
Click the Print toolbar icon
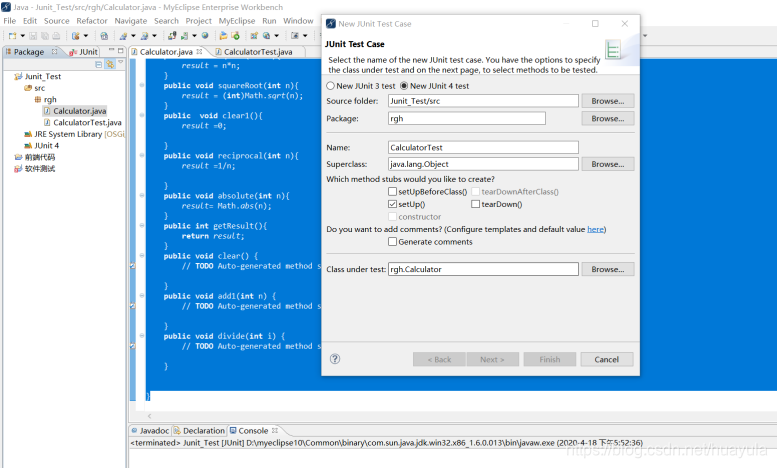click(x=56, y=36)
